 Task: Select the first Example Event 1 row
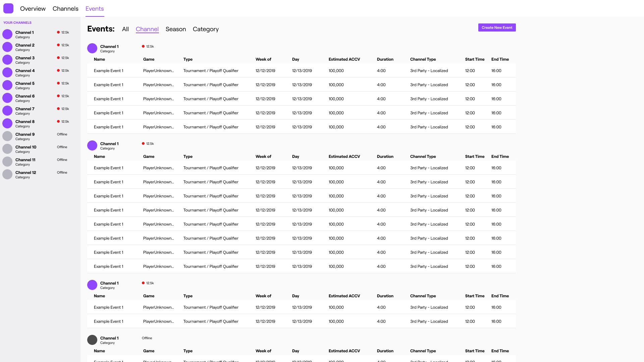(108, 70)
